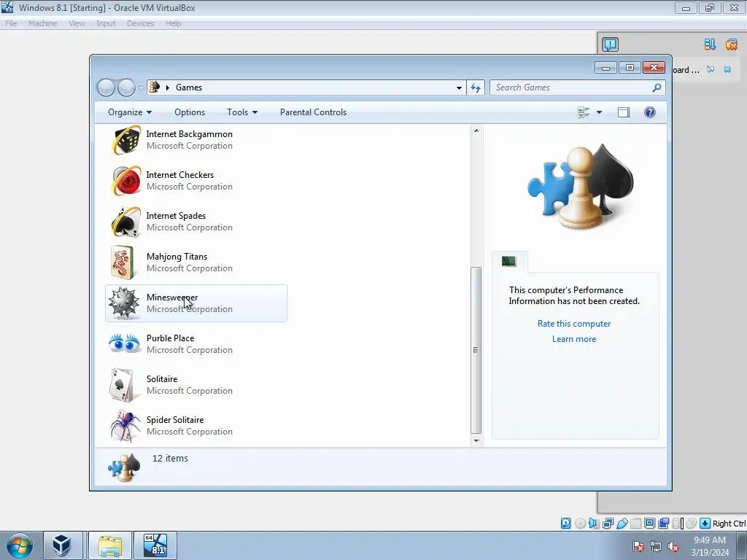Click the scrollbar down arrow
This screenshot has height=560, width=747.
point(476,441)
